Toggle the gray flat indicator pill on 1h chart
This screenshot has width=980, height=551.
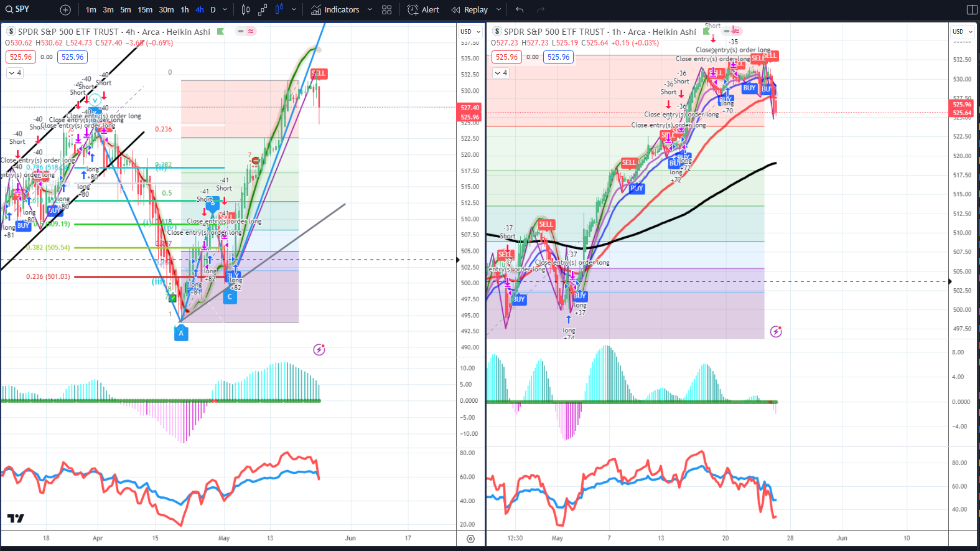coord(726,31)
